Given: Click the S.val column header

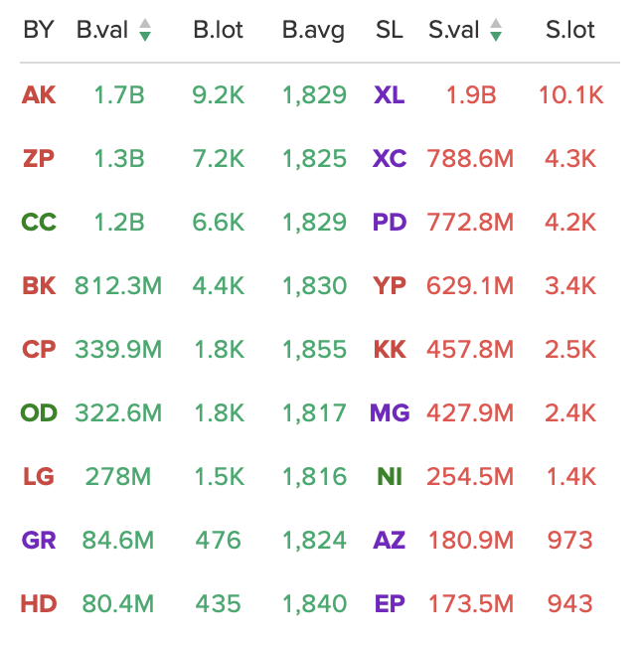Looking at the screenshot, I should tap(453, 30).
